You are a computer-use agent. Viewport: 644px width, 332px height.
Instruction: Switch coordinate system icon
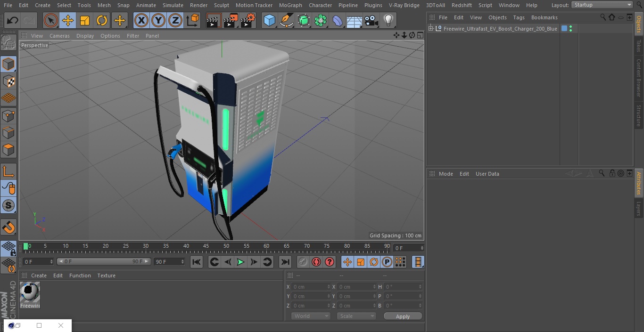click(193, 20)
